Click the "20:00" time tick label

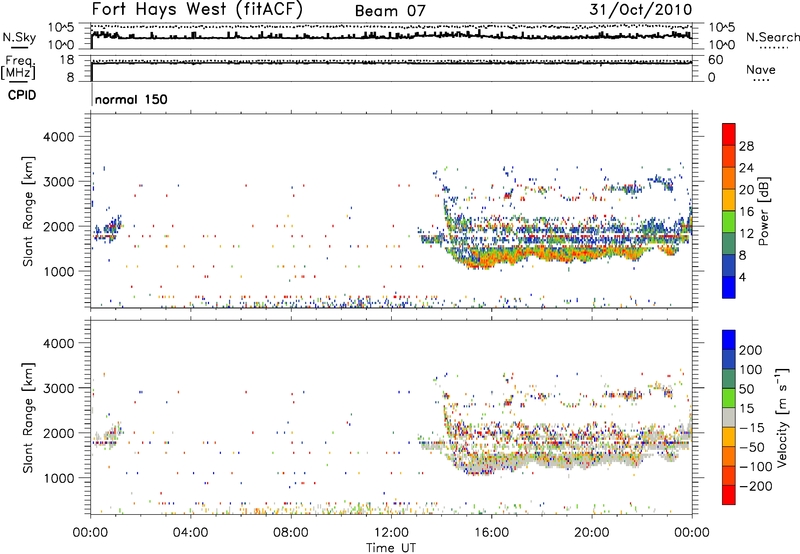(591, 533)
